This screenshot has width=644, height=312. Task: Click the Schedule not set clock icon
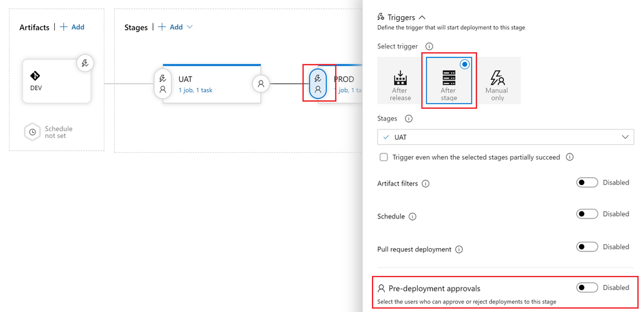coord(32,132)
